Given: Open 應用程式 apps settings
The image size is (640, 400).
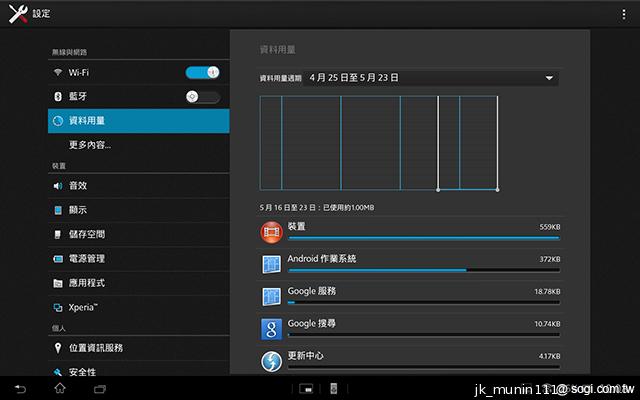Looking at the screenshot, I should point(139,283).
